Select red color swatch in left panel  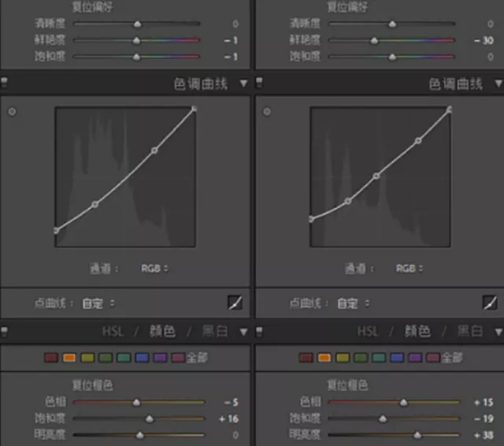pyautogui.click(x=51, y=358)
